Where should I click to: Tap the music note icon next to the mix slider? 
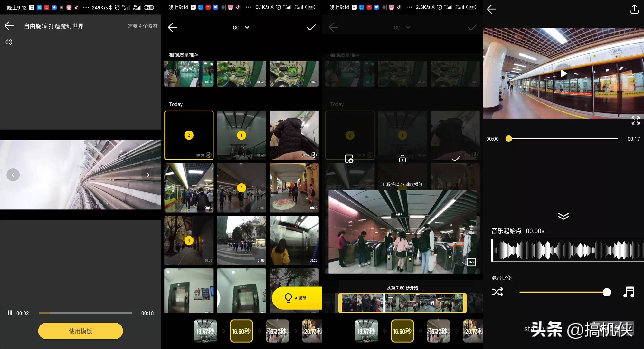click(629, 292)
